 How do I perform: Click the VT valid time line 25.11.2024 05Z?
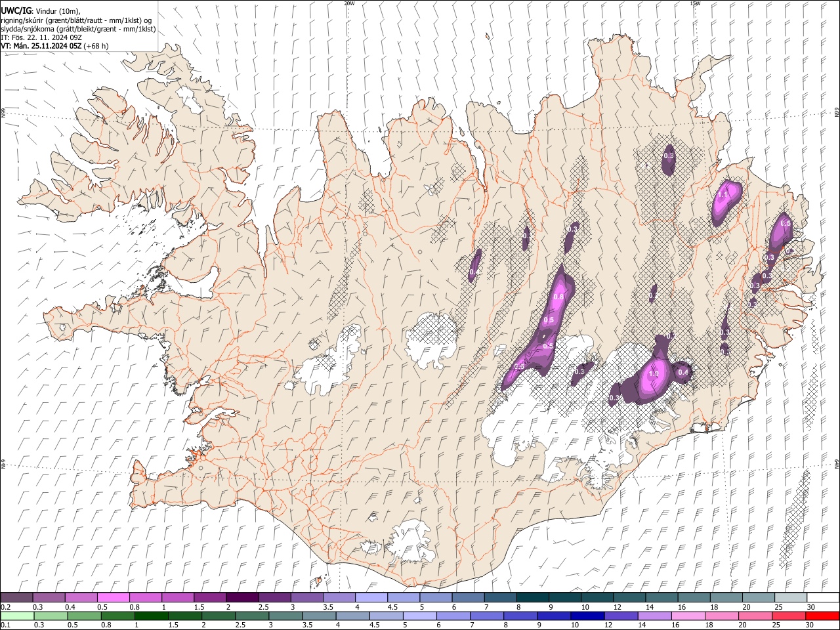pyautogui.click(x=54, y=46)
